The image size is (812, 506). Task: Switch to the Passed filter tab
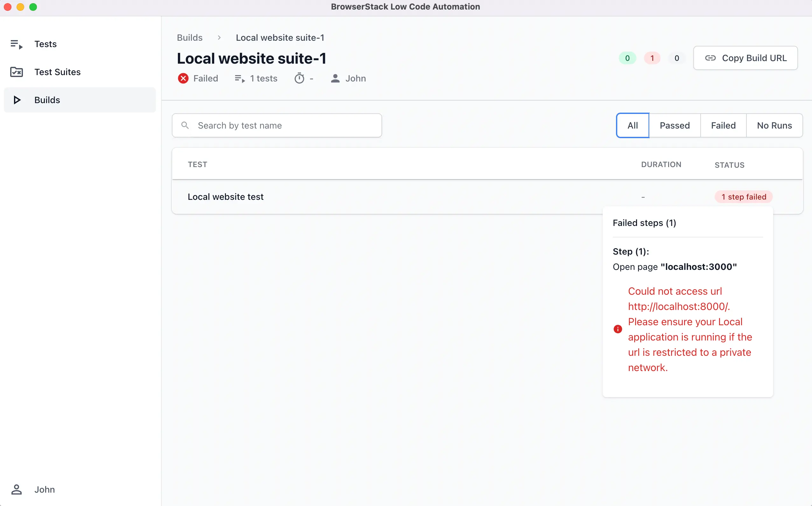[x=675, y=125]
